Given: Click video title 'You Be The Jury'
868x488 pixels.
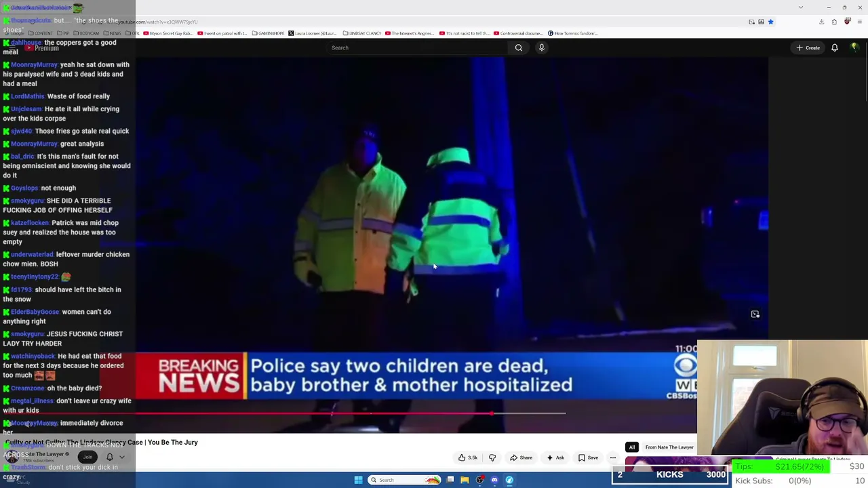Looking at the screenshot, I should point(172,443).
